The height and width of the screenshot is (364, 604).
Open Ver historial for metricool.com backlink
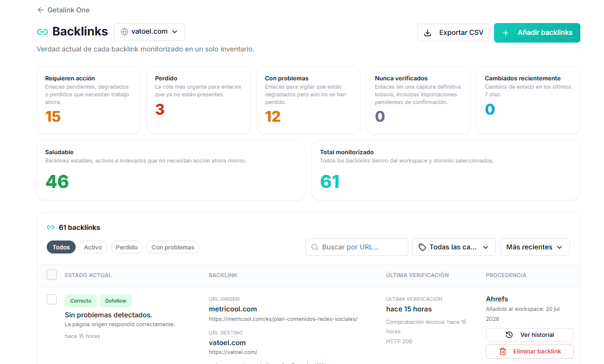tap(530, 334)
